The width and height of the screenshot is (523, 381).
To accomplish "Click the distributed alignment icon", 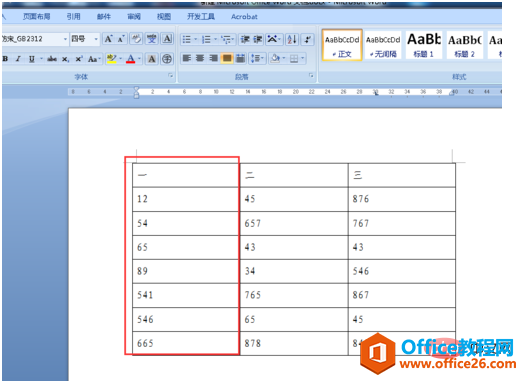I will [x=240, y=59].
